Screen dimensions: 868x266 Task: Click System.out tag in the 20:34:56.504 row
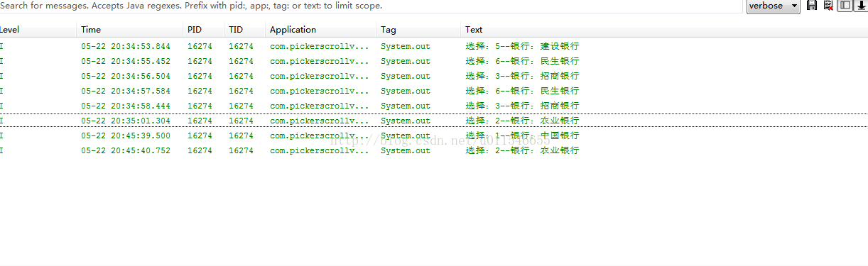click(406, 76)
